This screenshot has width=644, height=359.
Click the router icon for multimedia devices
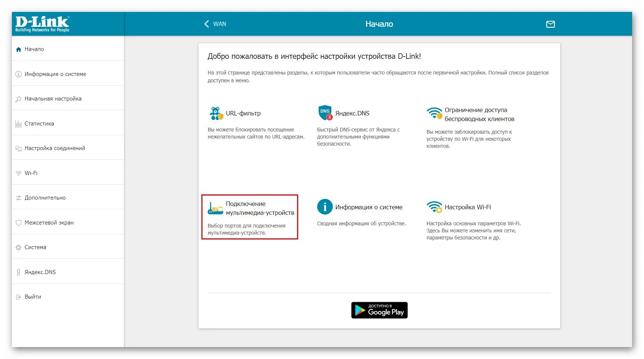[x=215, y=208]
